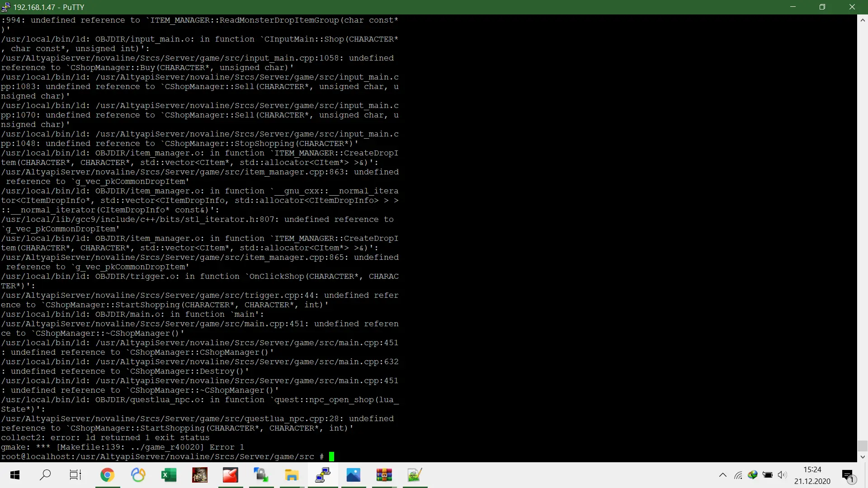Open the Photos app taskbar icon

click(353, 475)
